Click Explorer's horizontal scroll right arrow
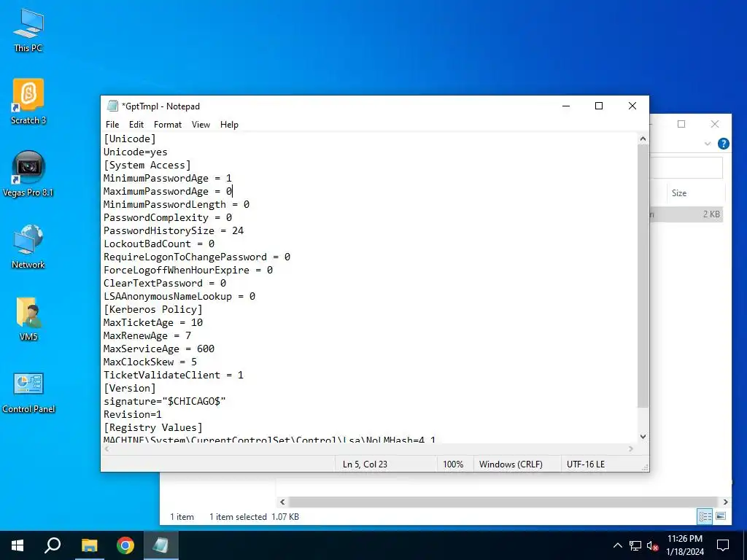This screenshot has width=747, height=560. tap(725, 502)
